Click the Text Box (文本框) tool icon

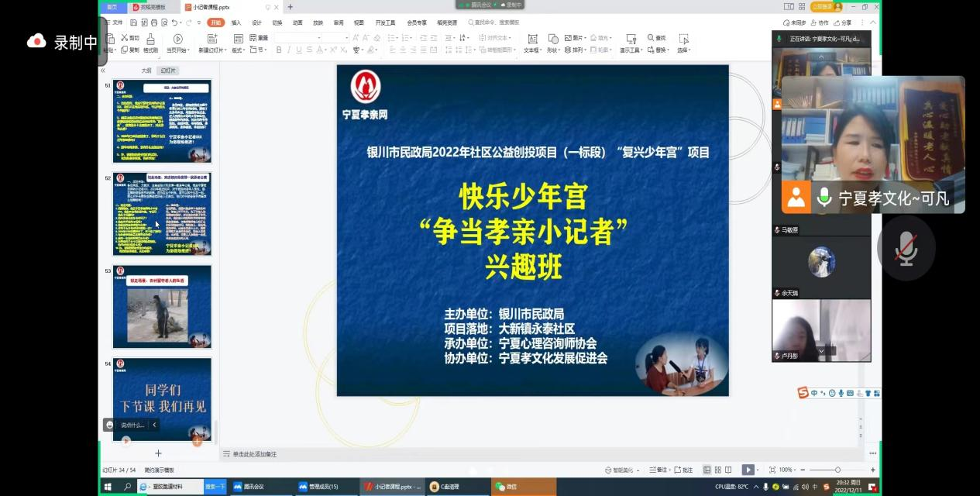532,39
